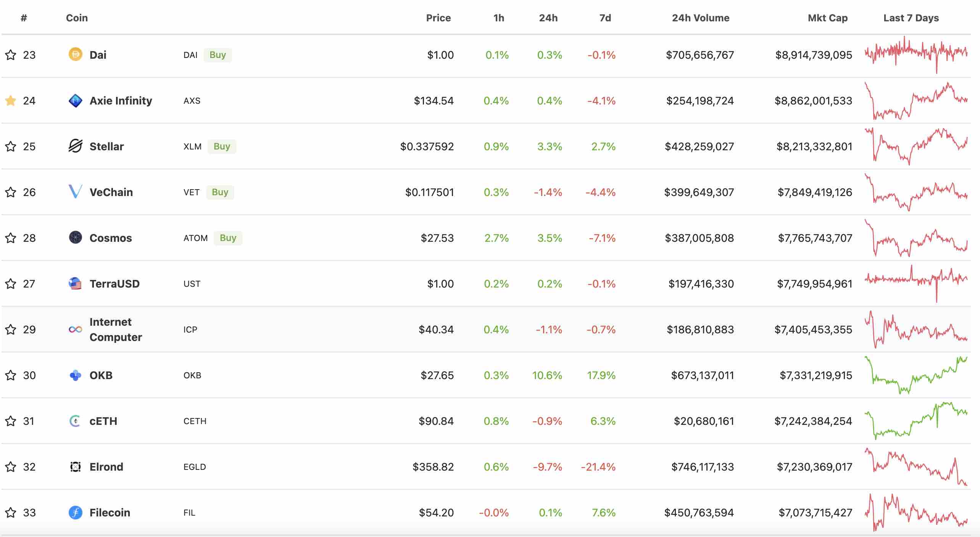Sort by Mkt Cap column header
This screenshot has width=980, height=537.
point(827,18)
